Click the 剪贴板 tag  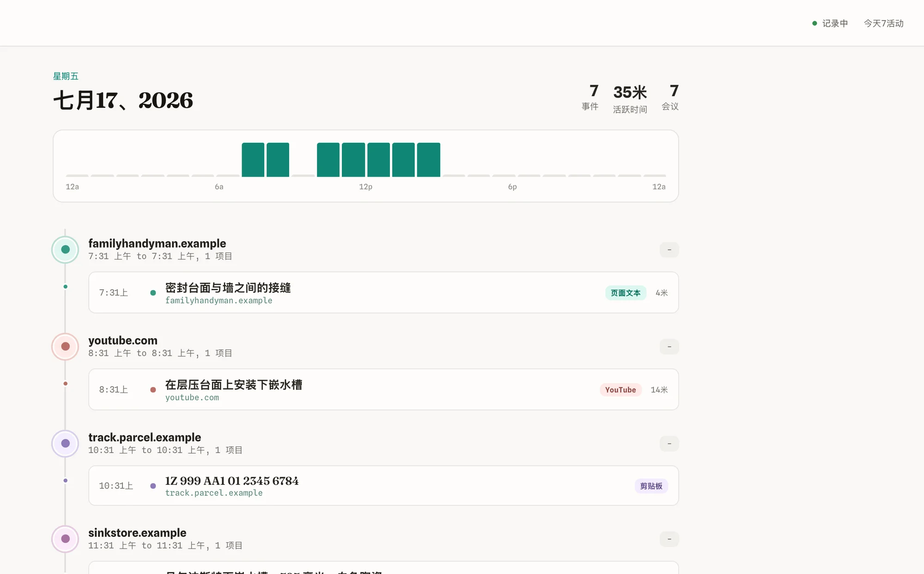[651, 486]
